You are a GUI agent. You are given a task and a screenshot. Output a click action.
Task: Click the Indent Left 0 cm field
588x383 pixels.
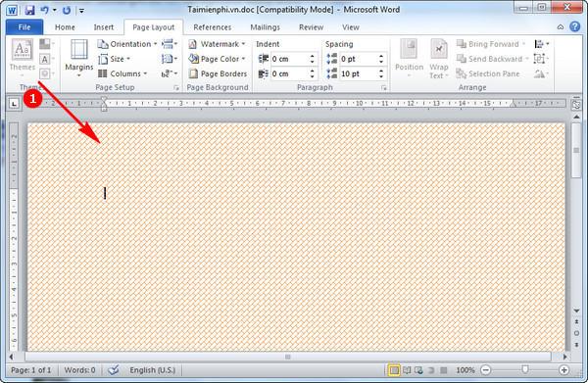[289, 59]
